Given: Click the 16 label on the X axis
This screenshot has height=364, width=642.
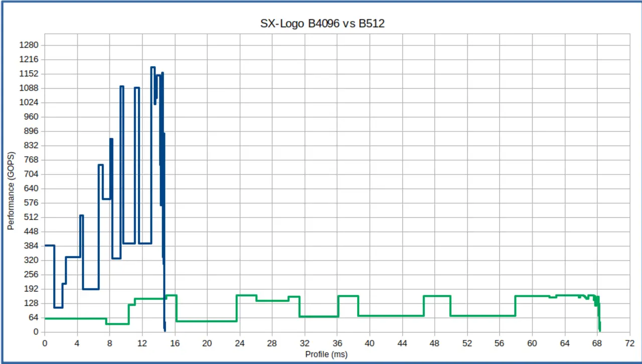Looking at the screenshot, I should pos(175,343).
